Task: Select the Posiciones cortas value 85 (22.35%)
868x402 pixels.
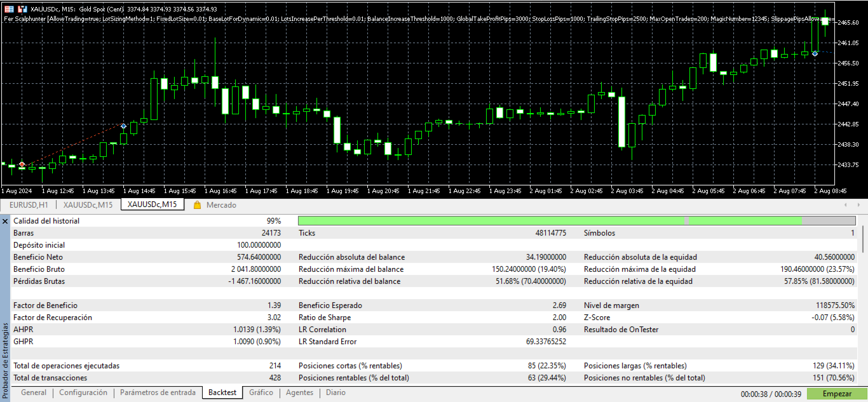Action: [x=546, y=366]
